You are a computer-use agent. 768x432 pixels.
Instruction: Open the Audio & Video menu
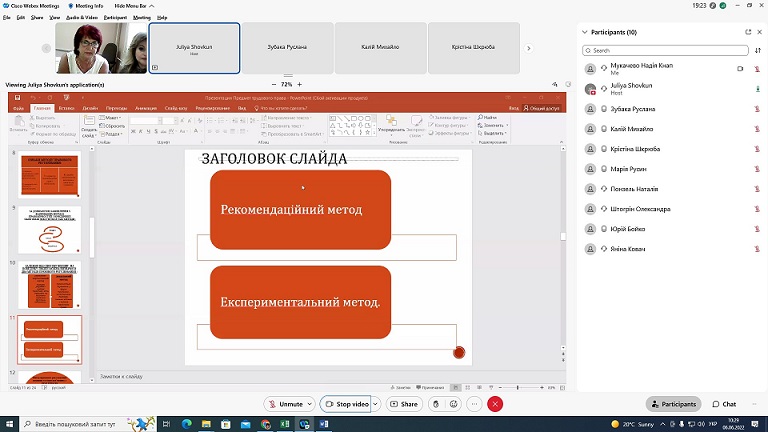pos(82,17)
